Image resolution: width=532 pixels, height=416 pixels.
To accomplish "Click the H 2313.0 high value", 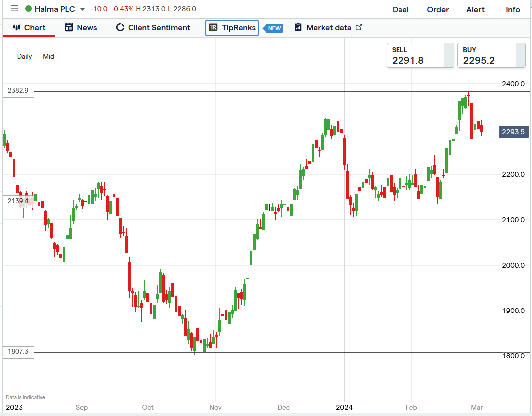I will coord(151,9).
